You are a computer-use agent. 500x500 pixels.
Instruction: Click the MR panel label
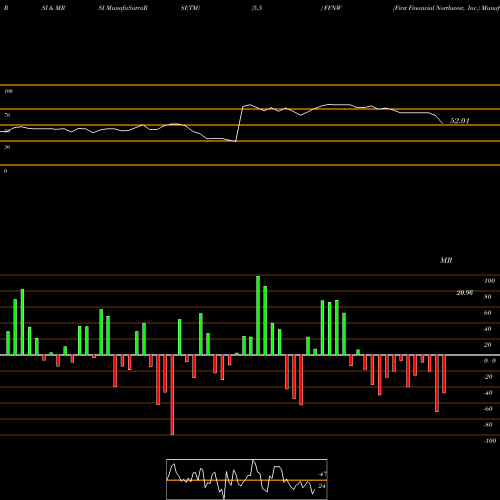coord(446,260)
